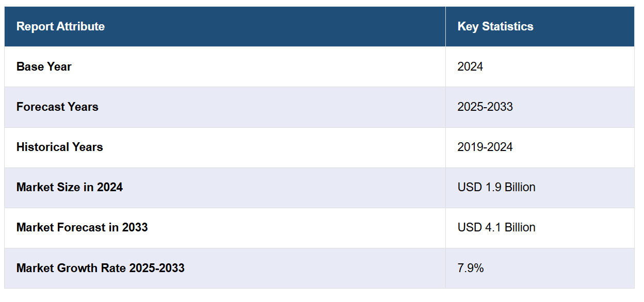The width and height of the screenshot is (644, 302).
Task: Click the 2024 base year value
Action: tap(470, 66)
